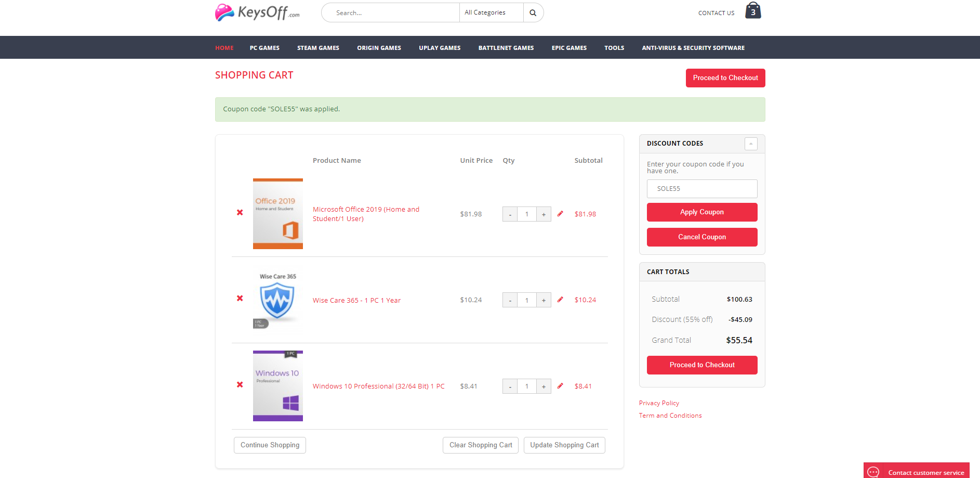Open the Steam Games menu
The image size is (980, 478).
click(x=318, y=48)
